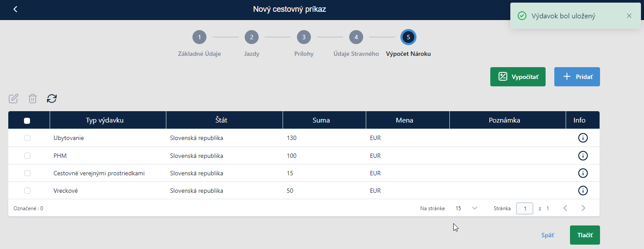The height and width of the screenshot is (249, 644).
Task: Click EUR in the Ubytovanie row
Action: pos(375,138)
